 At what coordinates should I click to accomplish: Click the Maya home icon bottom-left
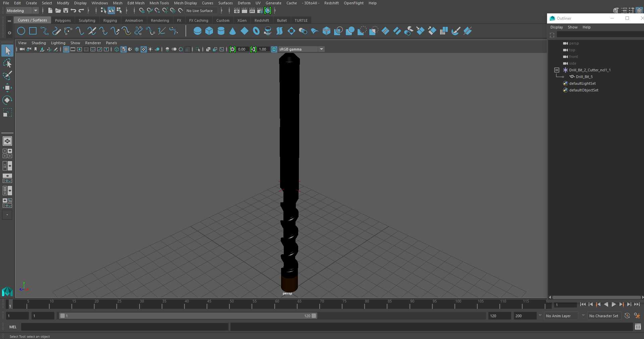coord(7,291)
